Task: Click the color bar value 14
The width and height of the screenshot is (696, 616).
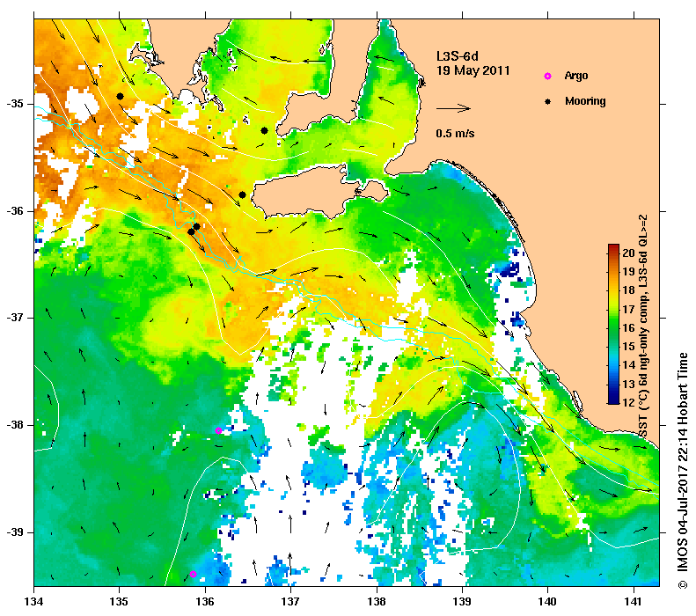Action: tap(628, 365)
